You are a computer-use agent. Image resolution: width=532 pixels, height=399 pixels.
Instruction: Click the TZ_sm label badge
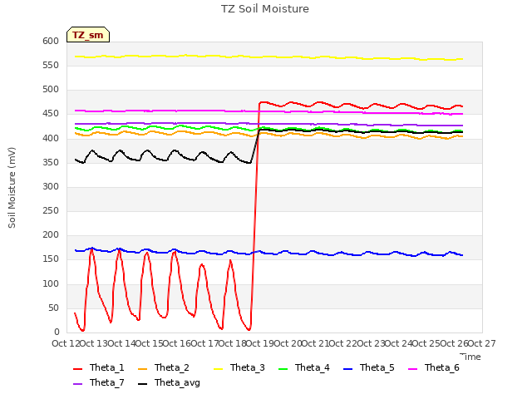[x=88, y=35]
